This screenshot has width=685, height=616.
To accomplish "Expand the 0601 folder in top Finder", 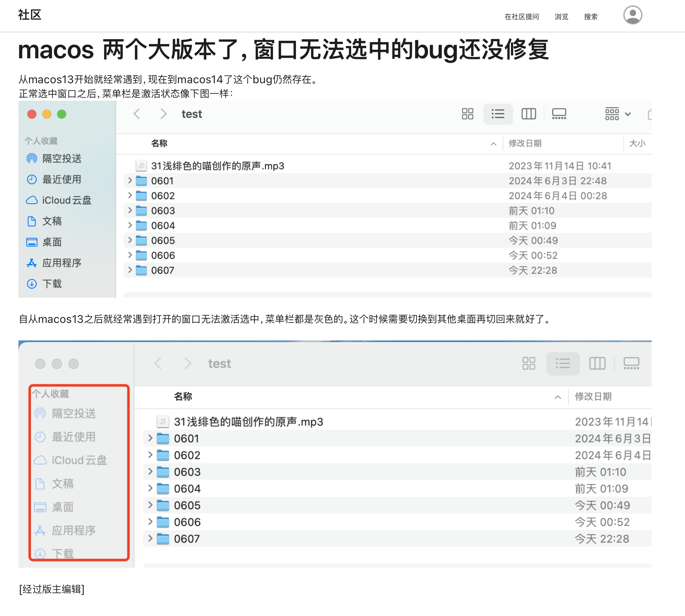I will tap(130, 181).
